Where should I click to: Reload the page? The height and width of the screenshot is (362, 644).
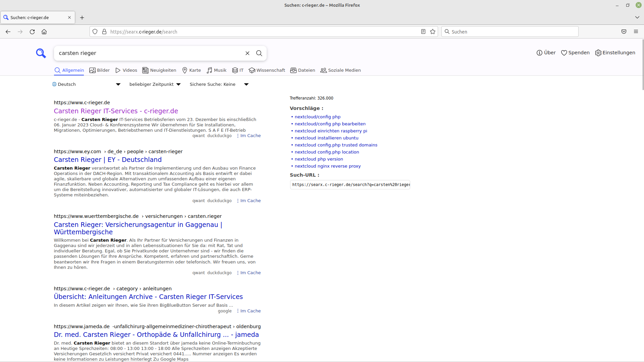click(32, 32)
